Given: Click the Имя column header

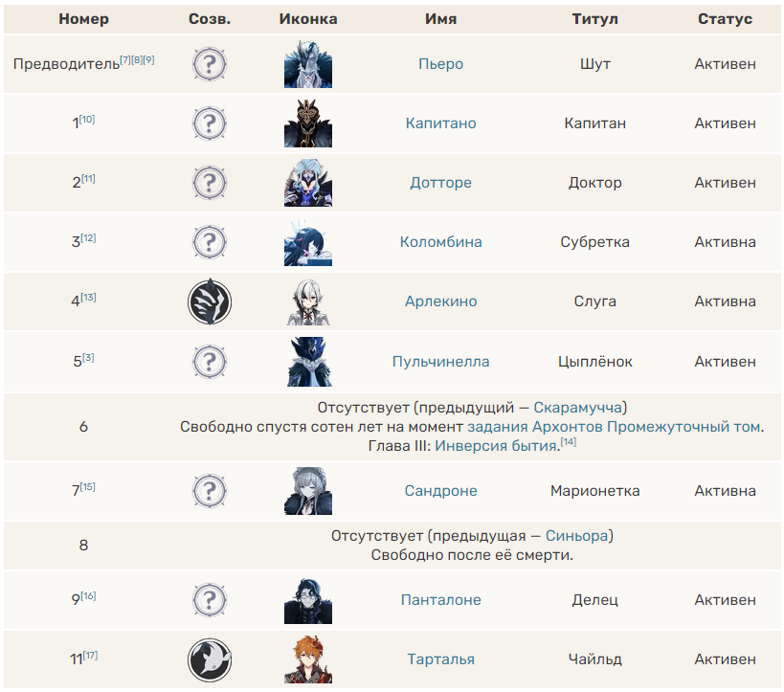Looking at the screenshot, I should point(440,19).
